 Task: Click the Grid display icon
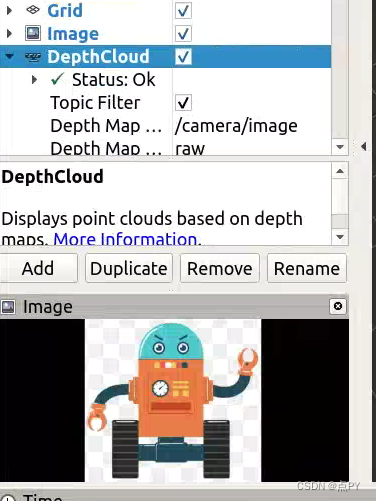coord(33,10)
